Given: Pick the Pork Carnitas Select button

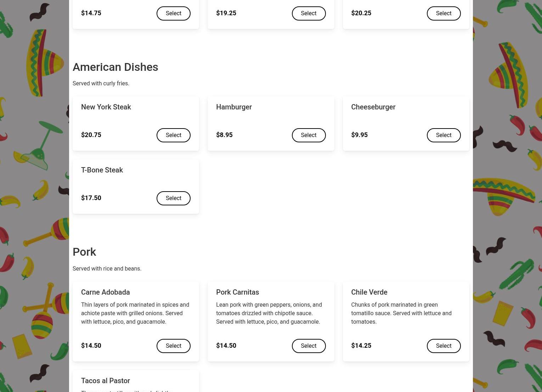Looking at the screenshot, I should click(x=309, y=346).
